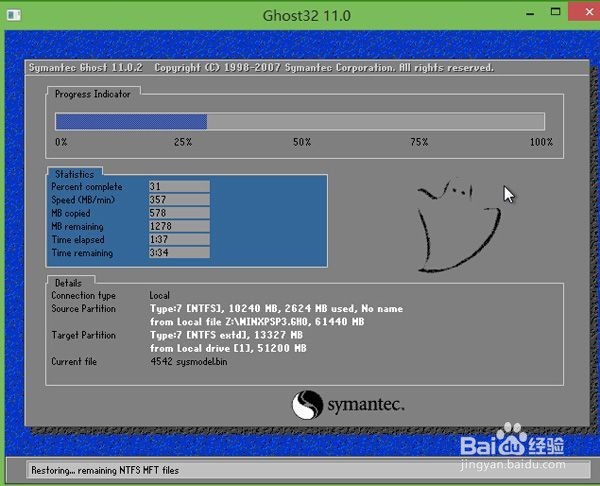Click the Connection type value Local

tap(160, 295)
